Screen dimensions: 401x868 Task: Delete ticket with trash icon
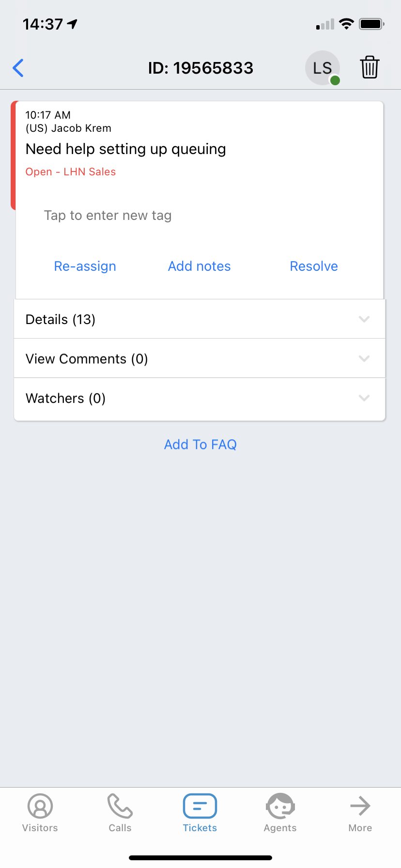(370, 67)
